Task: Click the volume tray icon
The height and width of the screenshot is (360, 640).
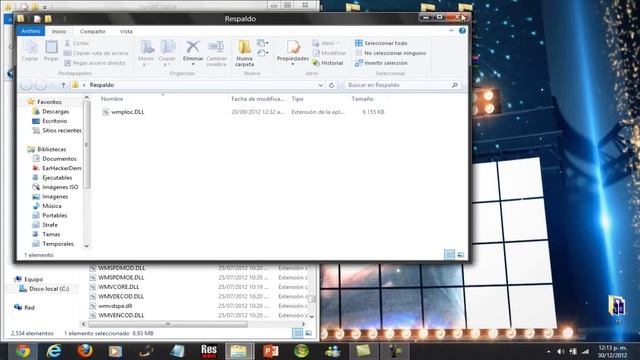Action: tap(561, 351)
